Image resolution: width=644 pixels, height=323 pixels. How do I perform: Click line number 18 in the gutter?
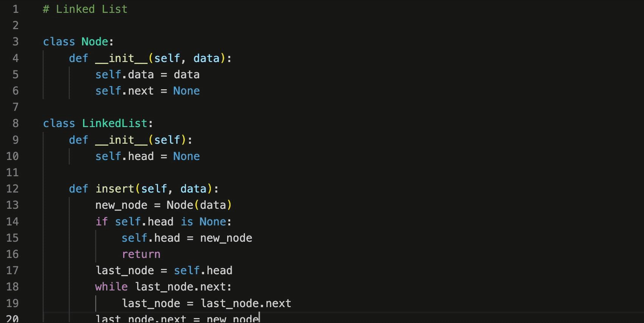pyautogui.click(x=12, y=287)
